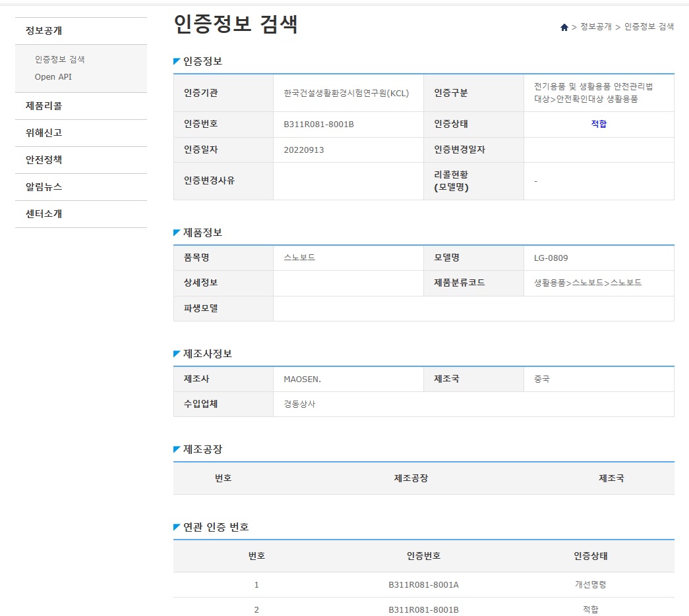Click related certification B311R081-8001A
The image size is (689, 616).
[x=423, y=585]
